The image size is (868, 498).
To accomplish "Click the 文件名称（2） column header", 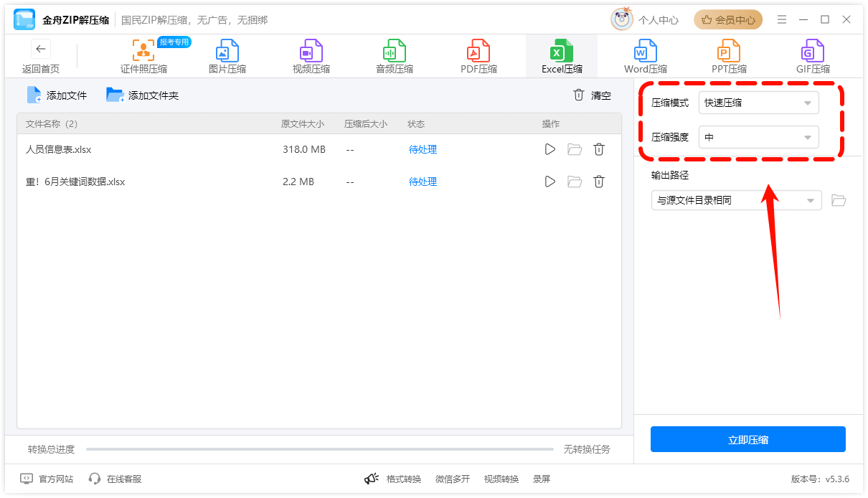I will [x=52, y=123].
